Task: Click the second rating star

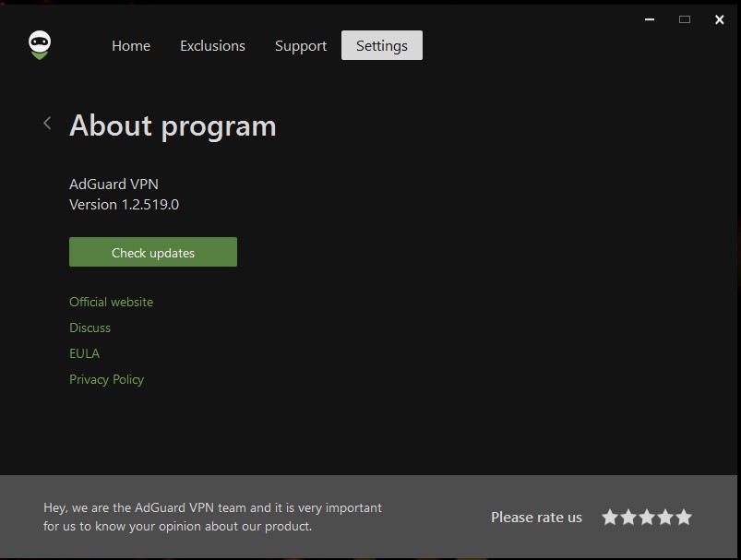Action: pos(628,518)
